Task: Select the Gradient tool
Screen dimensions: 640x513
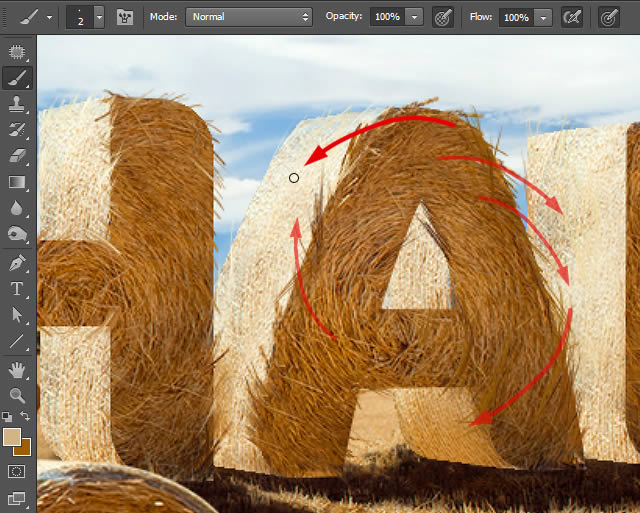Action: click(17, 182)
